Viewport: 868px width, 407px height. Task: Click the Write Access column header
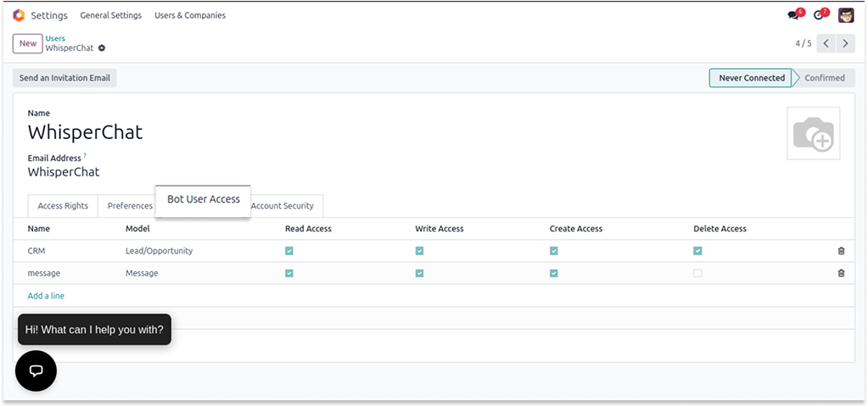tap(440, 228)
